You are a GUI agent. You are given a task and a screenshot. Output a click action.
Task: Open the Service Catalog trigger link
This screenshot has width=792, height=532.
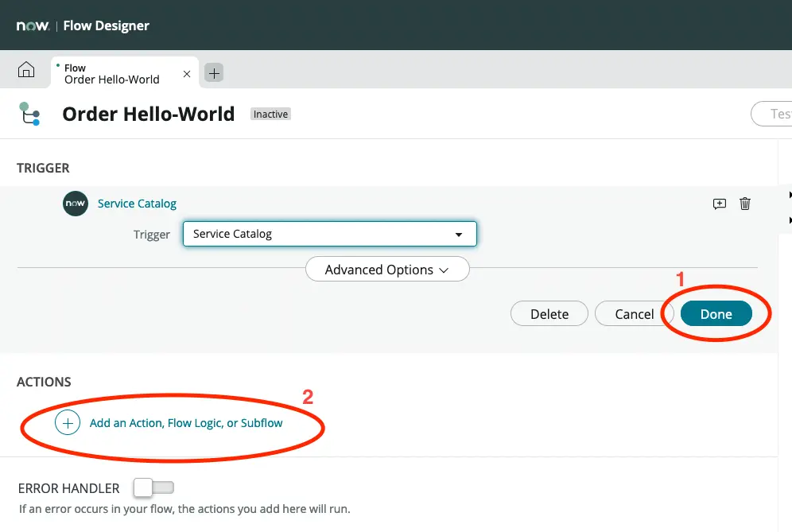137,204
